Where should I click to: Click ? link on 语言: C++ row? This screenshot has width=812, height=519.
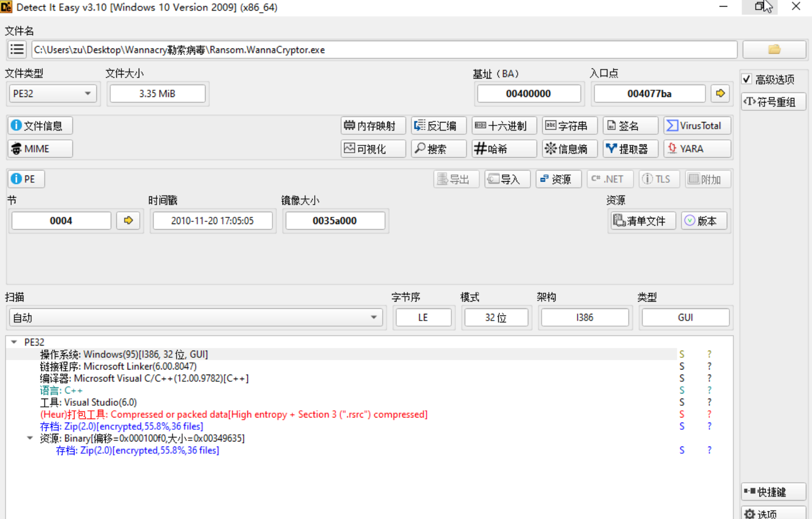pyautogui.click(x=709, y=390)
